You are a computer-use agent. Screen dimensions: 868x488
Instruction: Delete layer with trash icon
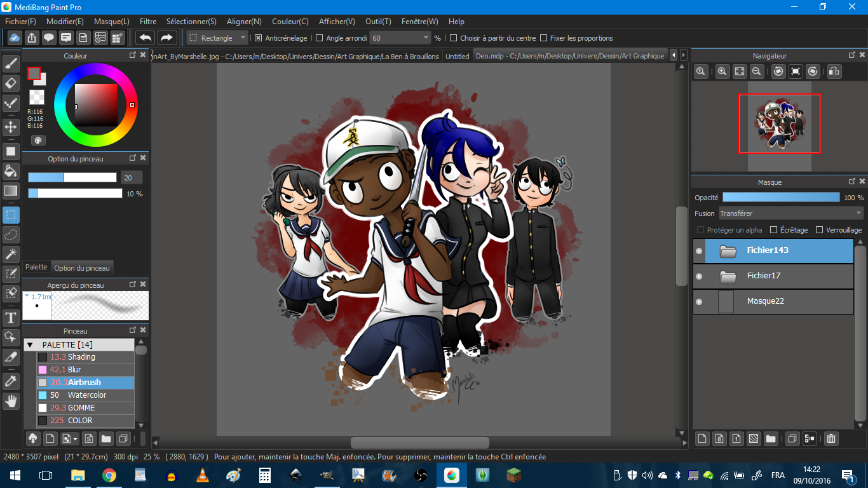pyautogui.click(x=831, y=438)
